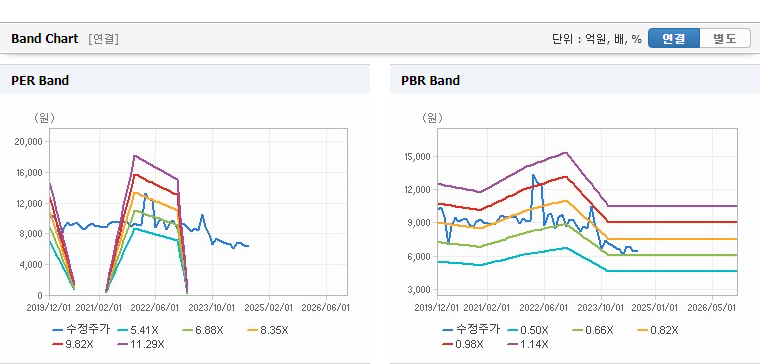Toggle 0.66X series in PBR legend
Image resolution: width=760 pixels, height=364 pixels.
[593, 330]
